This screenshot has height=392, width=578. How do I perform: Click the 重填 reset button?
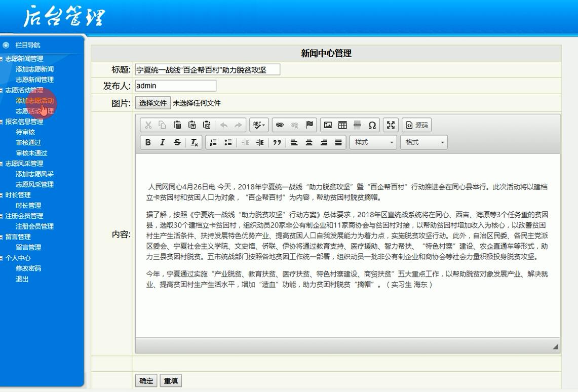[x=171, y=380]
